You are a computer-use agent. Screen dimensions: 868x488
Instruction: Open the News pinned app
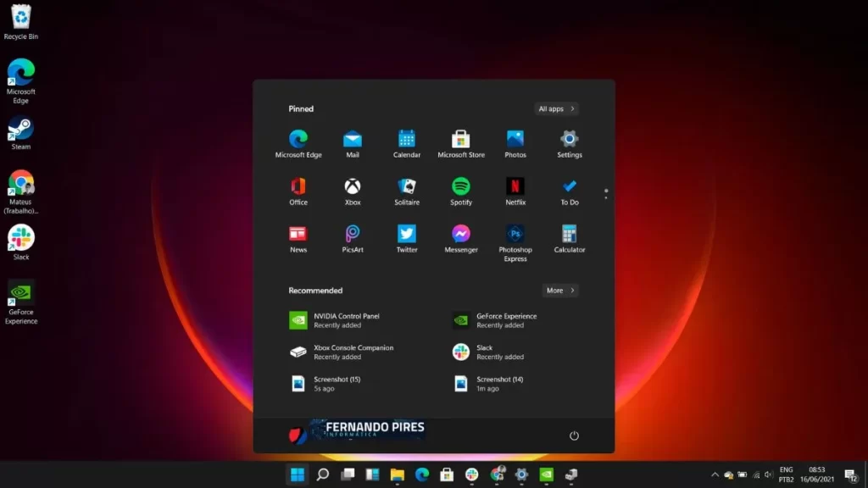[298, 239]
